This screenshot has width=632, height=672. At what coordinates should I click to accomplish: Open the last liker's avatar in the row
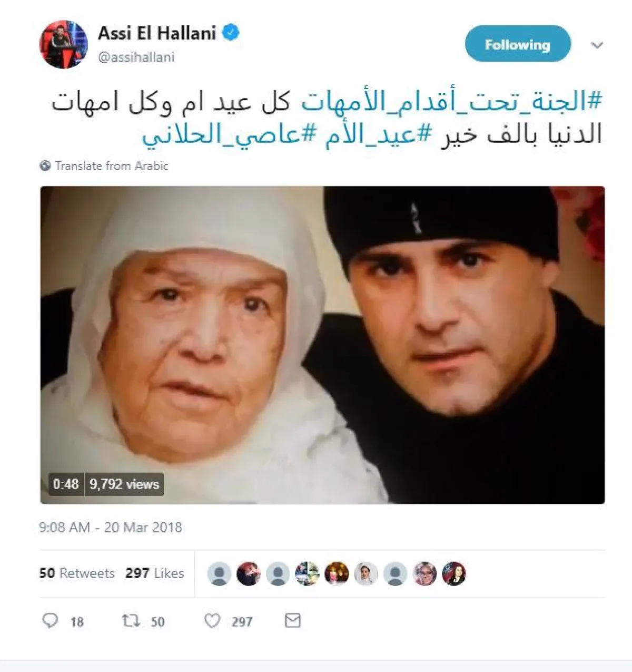454,573
